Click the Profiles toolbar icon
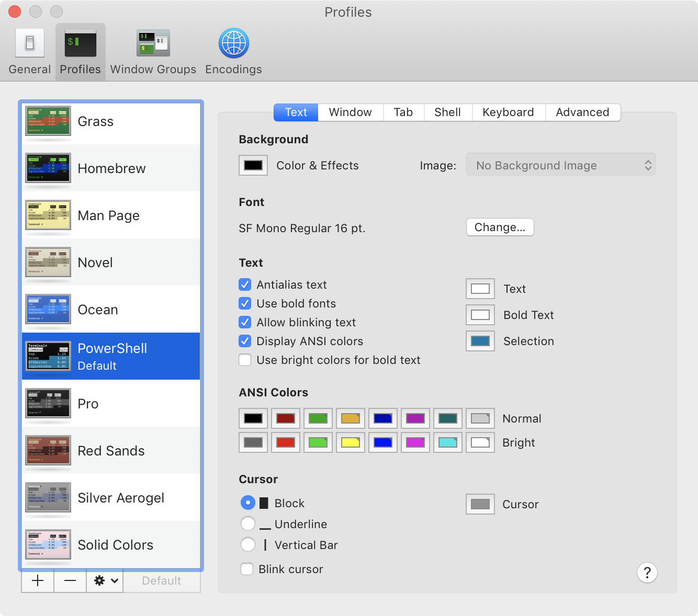 point(81,52)
